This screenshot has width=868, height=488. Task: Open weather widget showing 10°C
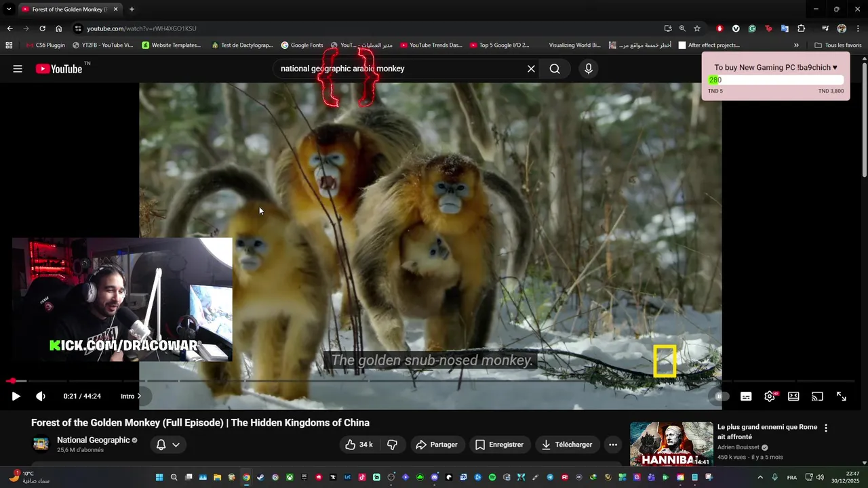31,477
